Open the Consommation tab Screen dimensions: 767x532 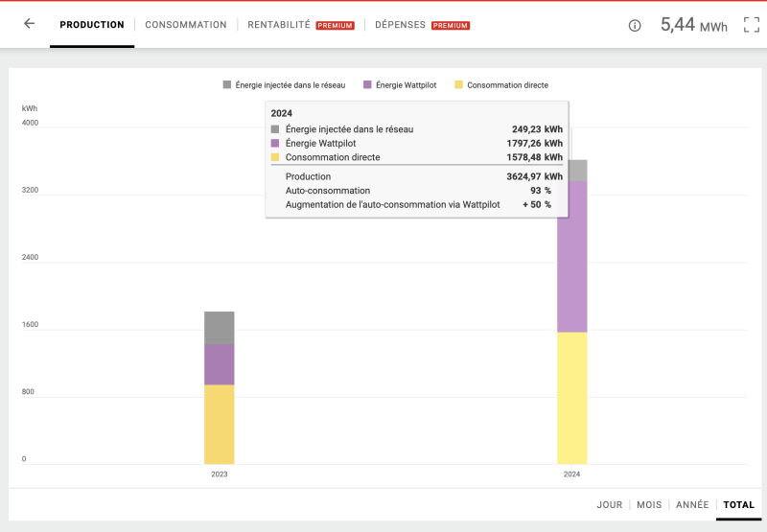tap(186, 25)
